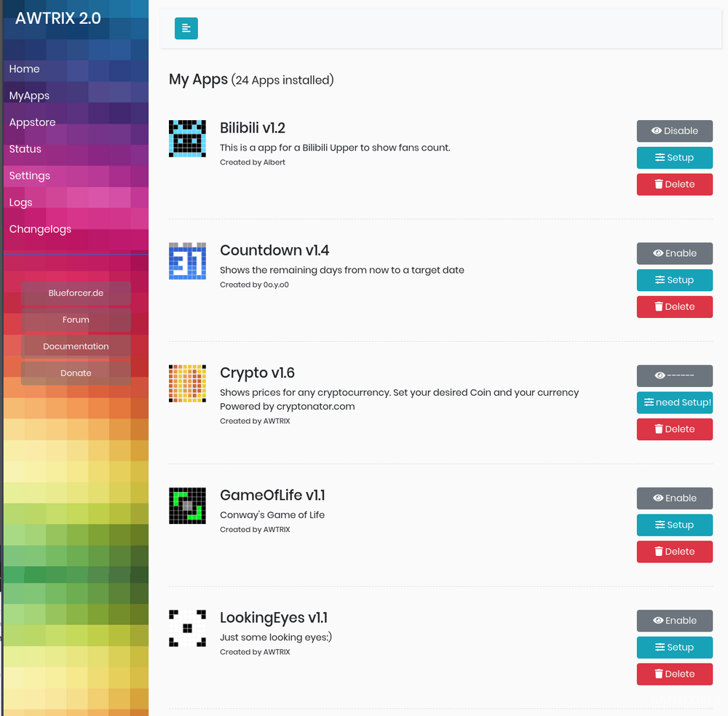Viewport: 728px width, 716px height.
Task: Enable the Countdown app
Action: (x=675, y=253)
